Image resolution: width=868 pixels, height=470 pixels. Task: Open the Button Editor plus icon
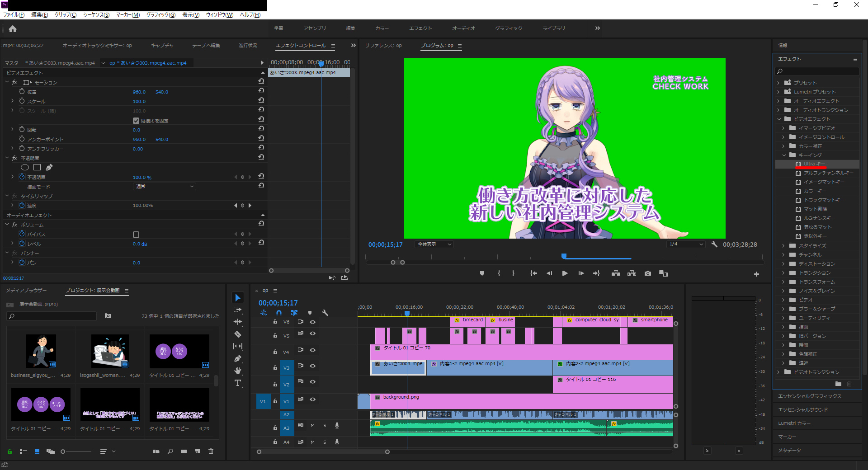pos(756,274)
